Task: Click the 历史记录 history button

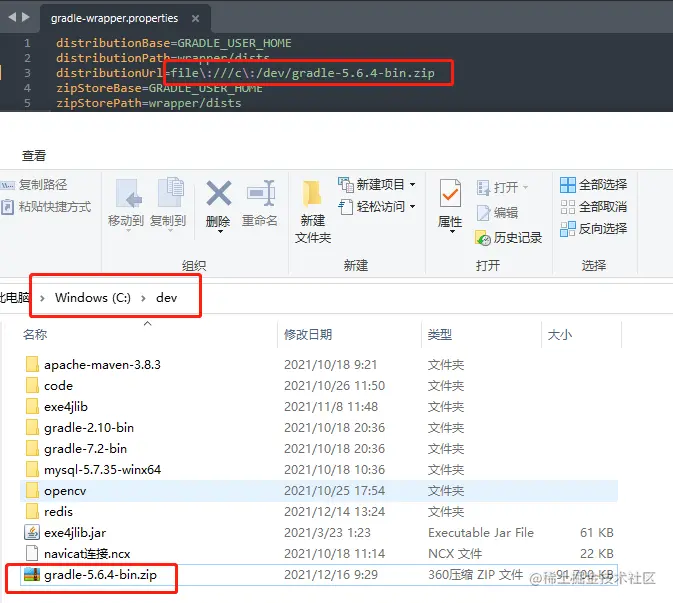Action: coord(509,237)
